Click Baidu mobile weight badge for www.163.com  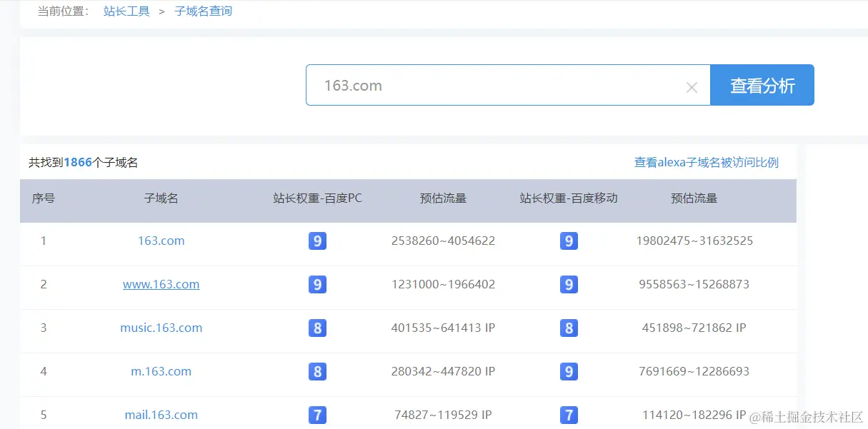tap(569, 284)
